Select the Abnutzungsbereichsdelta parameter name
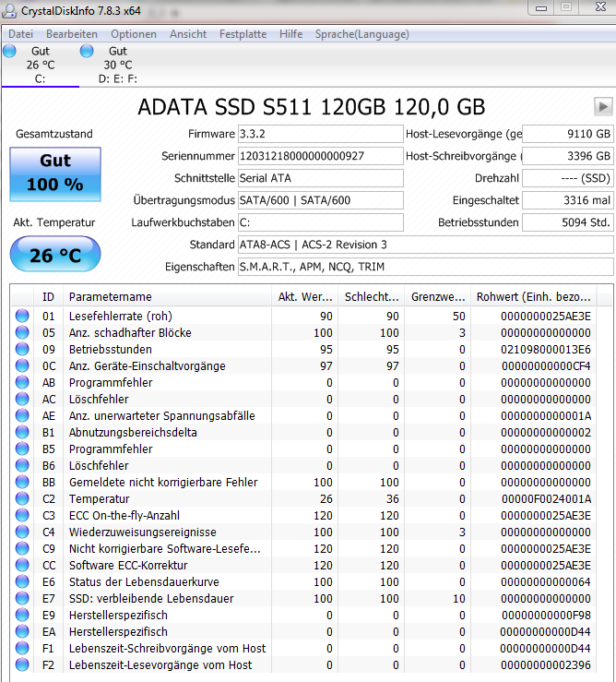This screenshot has height=682, width=616. click(133, 432)
